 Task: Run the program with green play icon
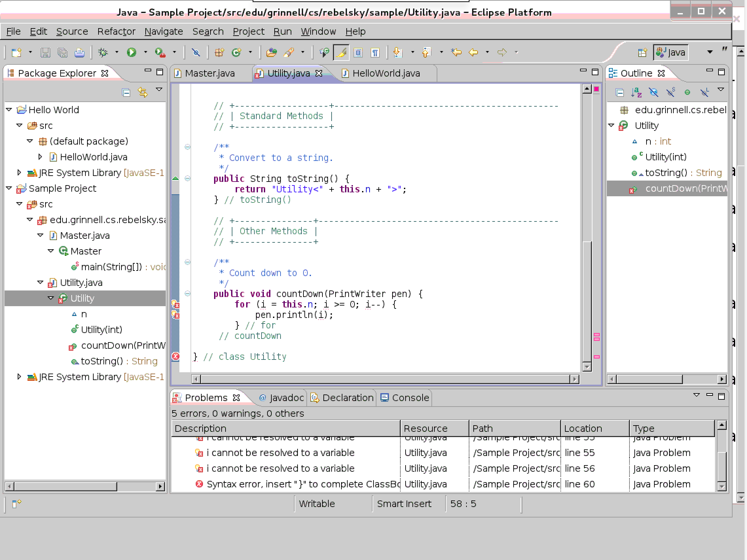tap(131, 52)
